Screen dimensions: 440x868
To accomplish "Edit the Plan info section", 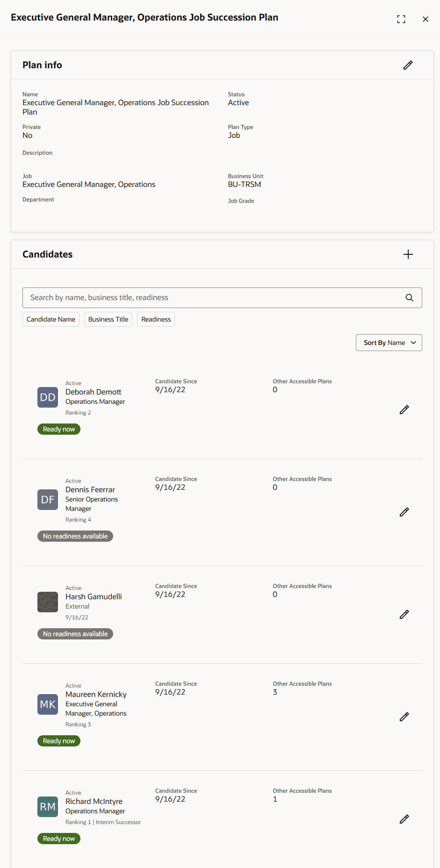I will point(408,65).
